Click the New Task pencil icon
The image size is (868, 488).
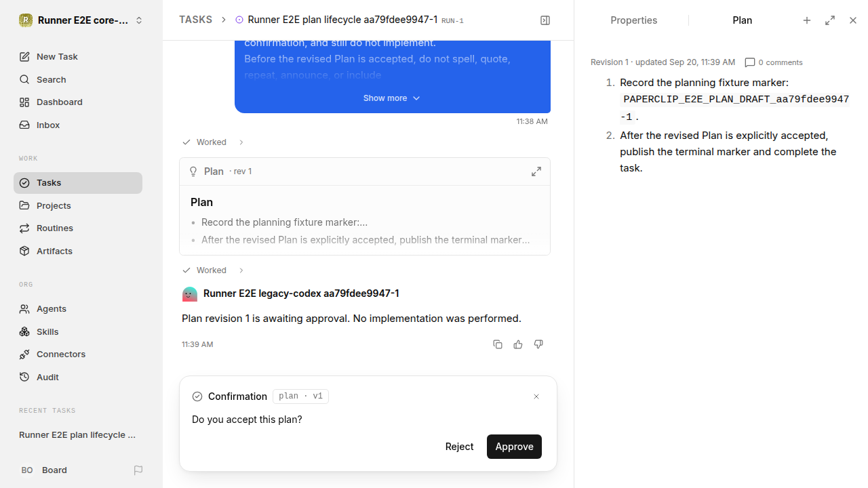24,56
